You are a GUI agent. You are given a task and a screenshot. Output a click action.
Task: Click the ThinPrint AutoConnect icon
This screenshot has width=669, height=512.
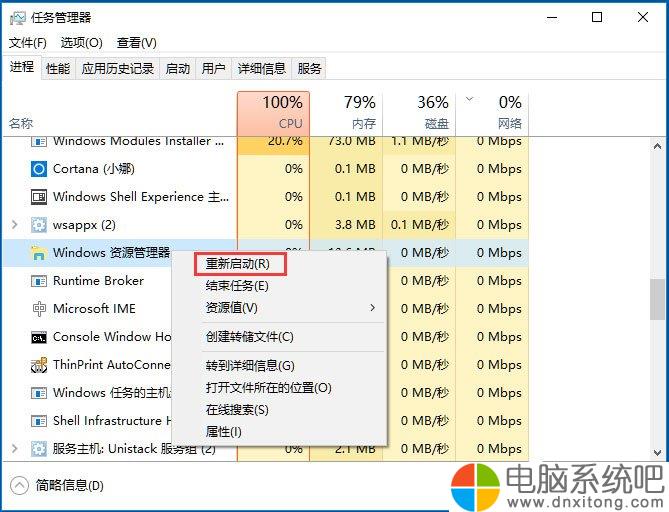click(39, 365)
